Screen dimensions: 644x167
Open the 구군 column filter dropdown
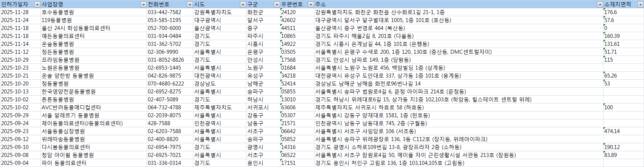coord(277,4)
